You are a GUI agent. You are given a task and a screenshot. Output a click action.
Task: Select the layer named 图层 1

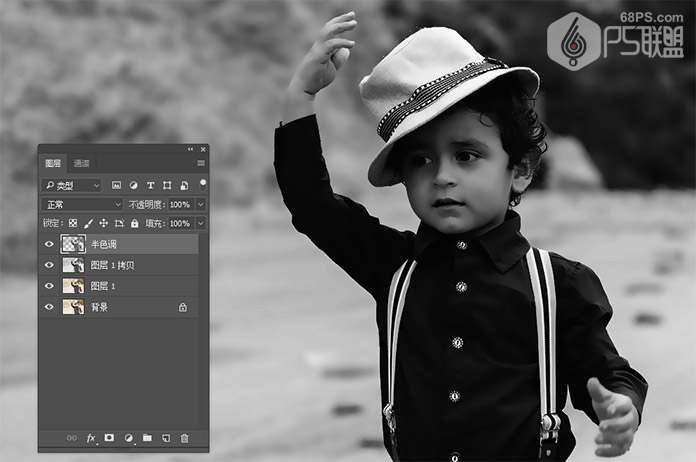coord(103,286)
